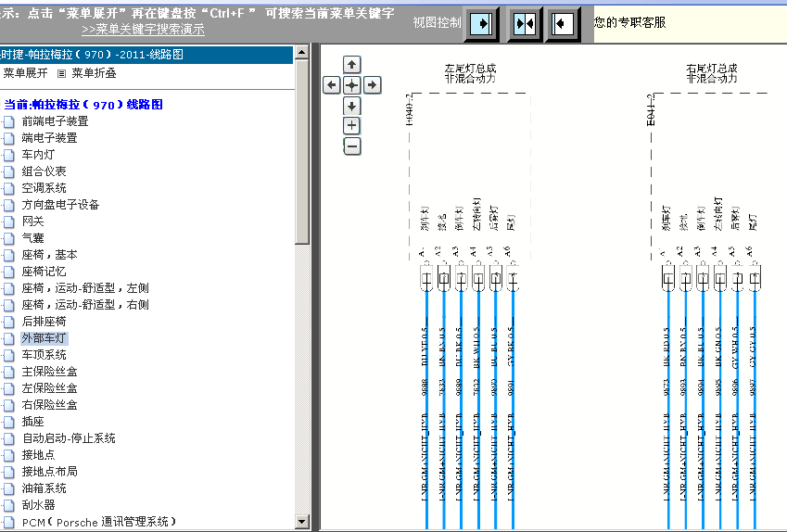The image size is (787, 532).
Task: Open PCM(Porsche 通讯管理系统) entry
Action: pos(99,522)
